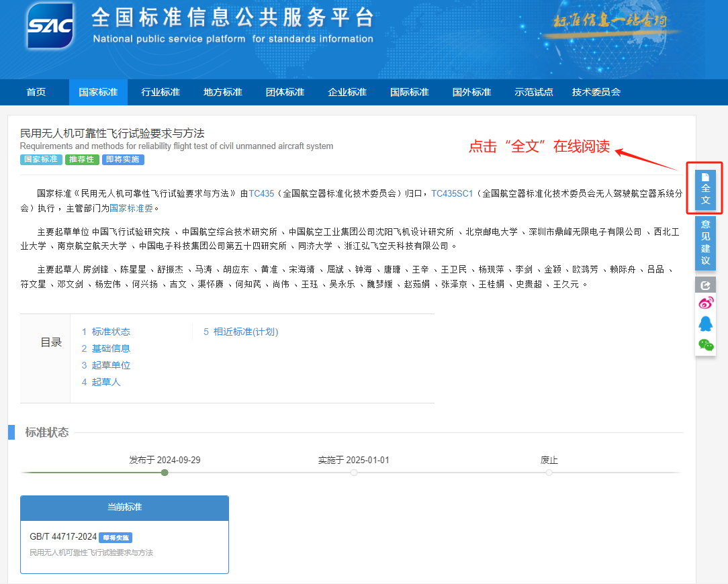Open the TC435SC1 subcommittee link
728x584 pixels.
click(x=452, y=193)
